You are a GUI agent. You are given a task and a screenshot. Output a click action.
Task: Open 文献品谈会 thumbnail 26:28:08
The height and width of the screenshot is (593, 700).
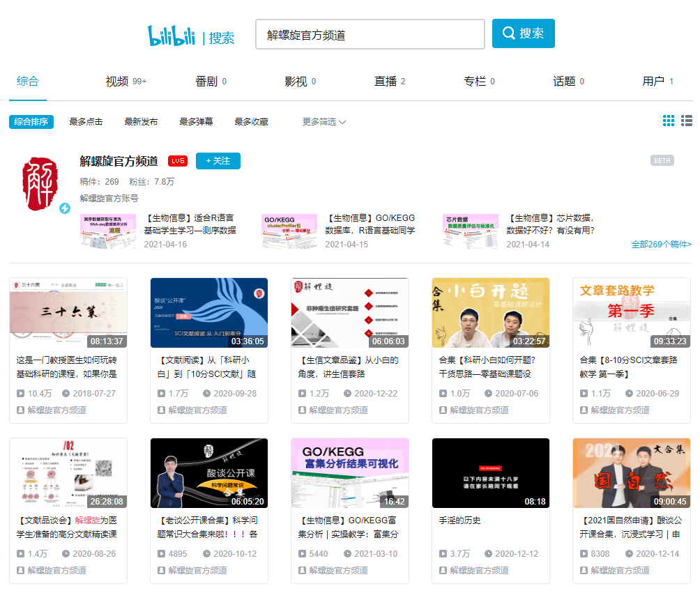[68, 473]
